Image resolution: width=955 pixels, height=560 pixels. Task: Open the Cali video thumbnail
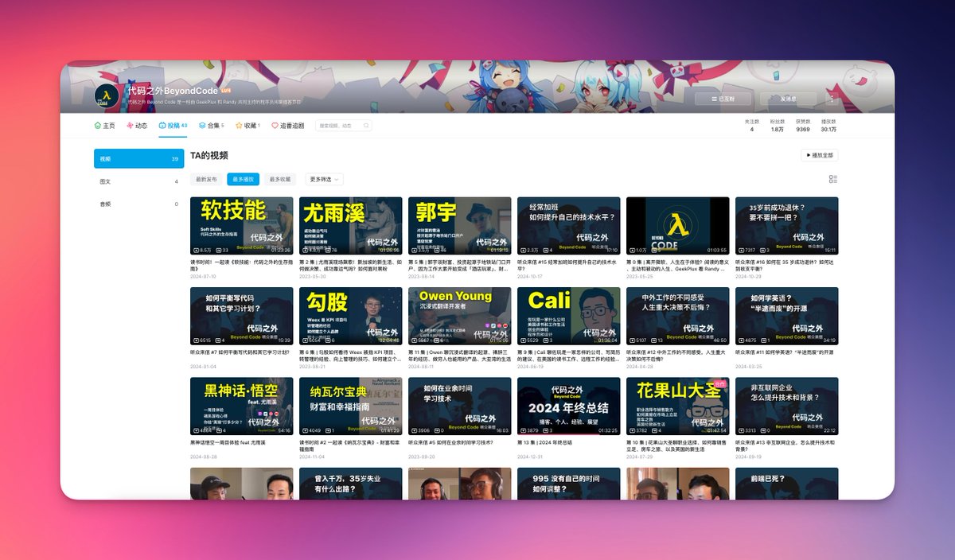[x=568, y=316]
